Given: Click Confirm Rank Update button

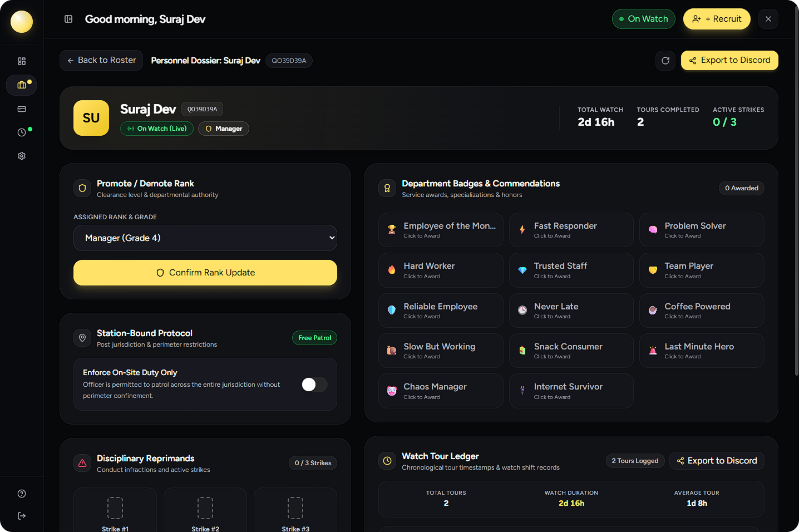Looking at the screenshot, I should click(x=205, y=273).
